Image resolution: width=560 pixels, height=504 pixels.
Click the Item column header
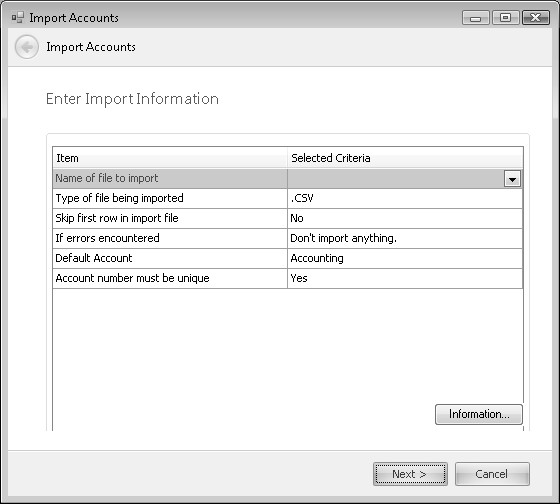pos(170,158)
